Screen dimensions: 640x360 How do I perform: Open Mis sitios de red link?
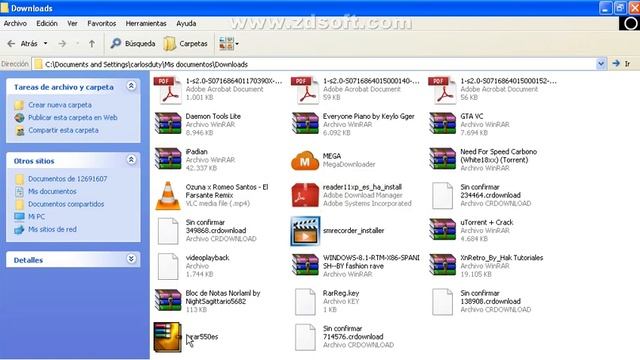tap(52, 229)
